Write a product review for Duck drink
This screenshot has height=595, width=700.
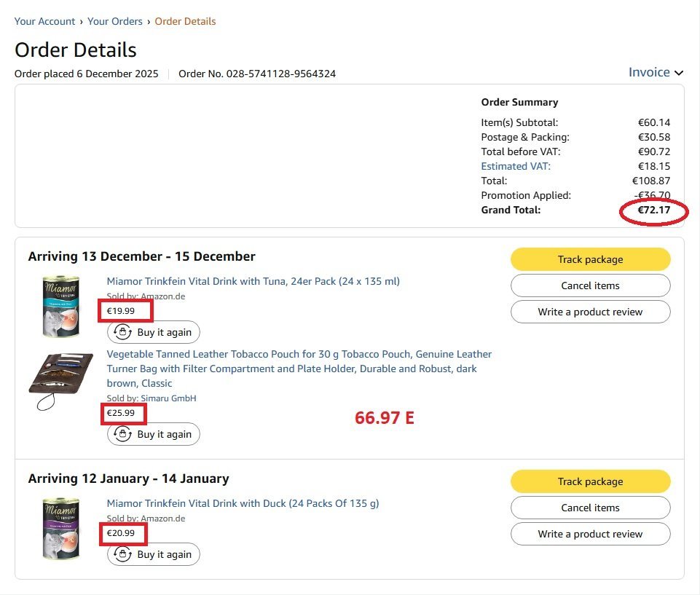tap(590, 534)
